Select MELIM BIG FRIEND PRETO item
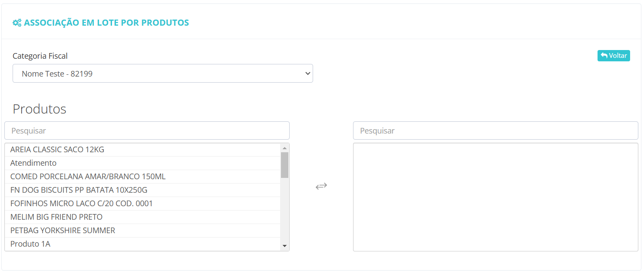 pyautogui.click(x=142, y=217)
